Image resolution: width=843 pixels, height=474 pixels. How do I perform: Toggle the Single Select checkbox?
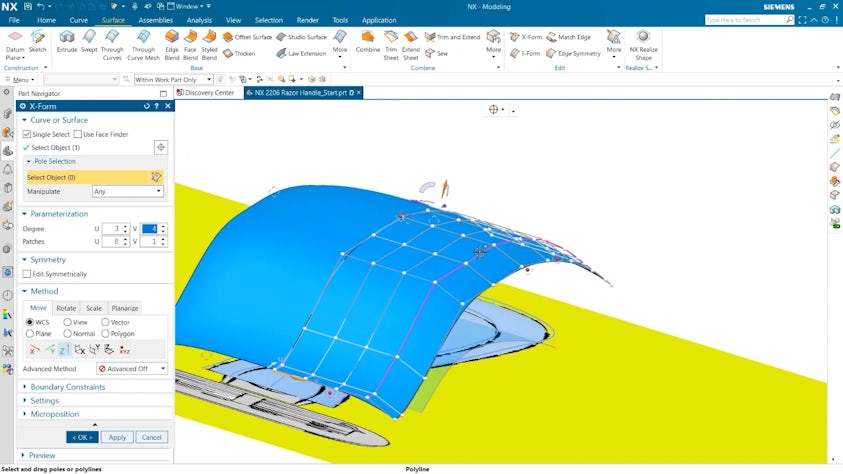(27, 134)
